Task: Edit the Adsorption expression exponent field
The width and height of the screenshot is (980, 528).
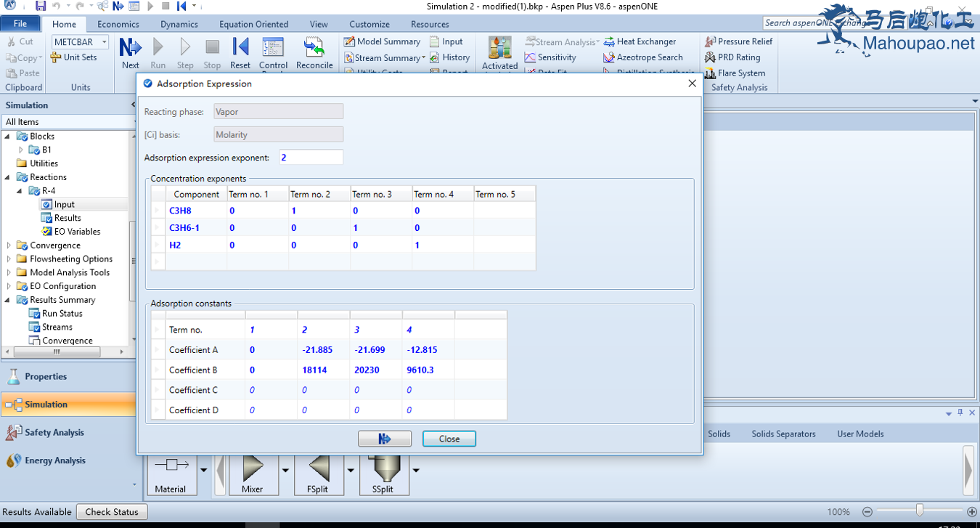Action: [x=311, y=157]
